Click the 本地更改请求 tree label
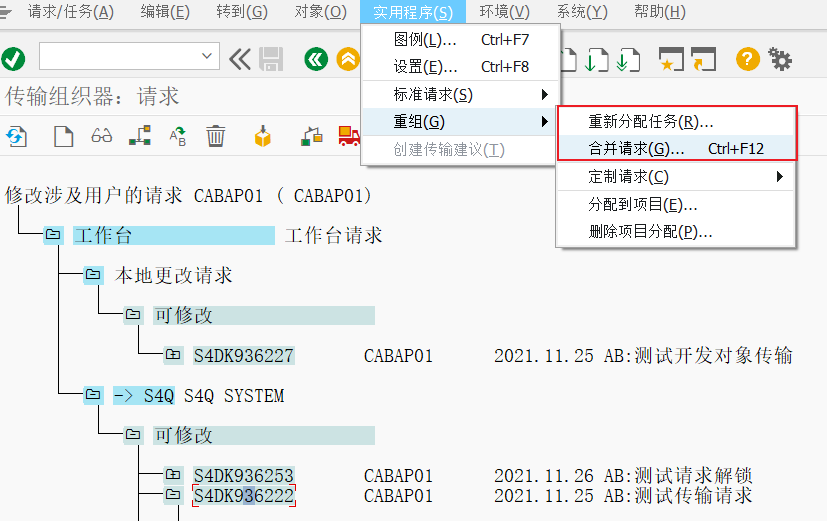The image size is (827, 521). click(x=174, y=275)
